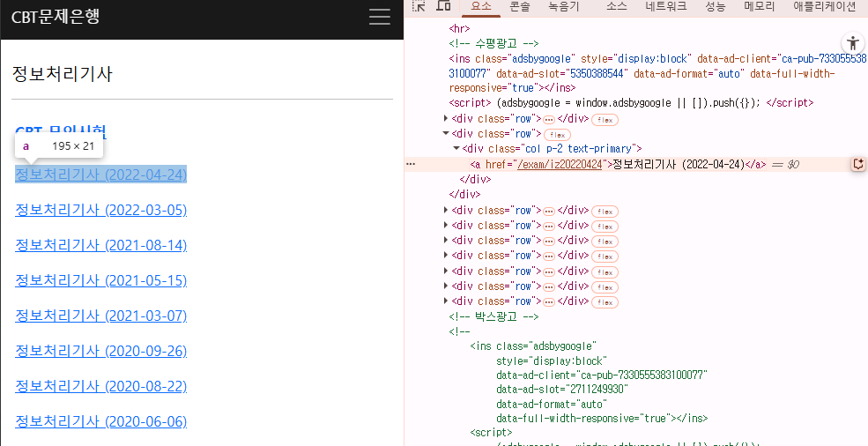Click the data-full-width-responsive="true"></ins> comment line
The height and width of the screenshot is (446, 868).
click(x=602, y=419)
